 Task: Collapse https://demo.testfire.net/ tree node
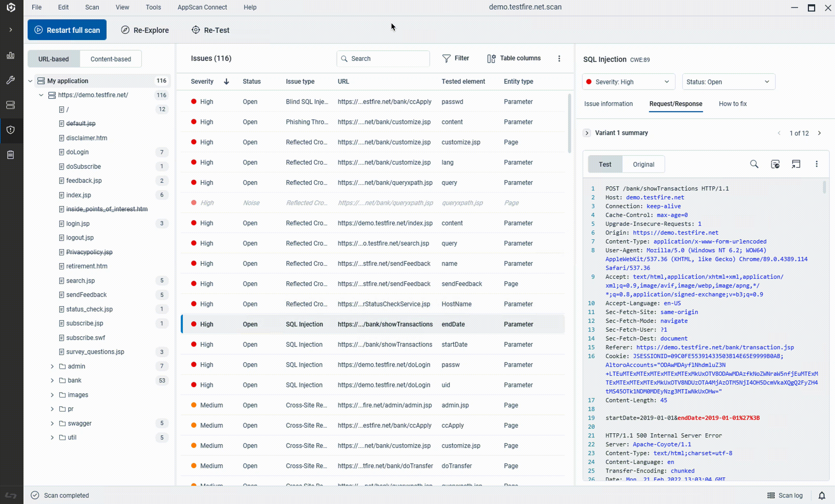coord(41,95)
